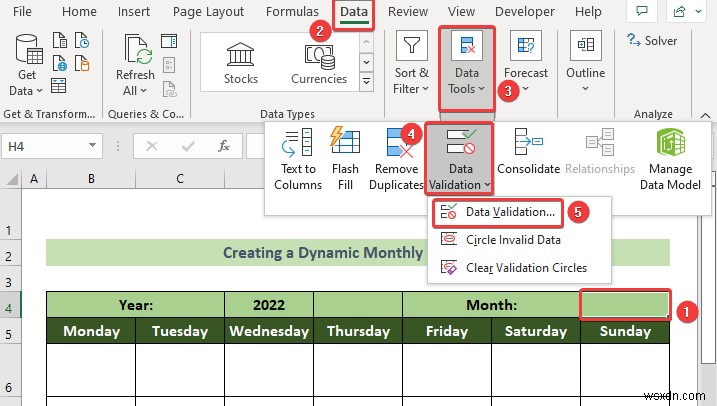Viewport: 717px width, 406px height.
Task: Open Sort & Filter group
Action: 411,63
